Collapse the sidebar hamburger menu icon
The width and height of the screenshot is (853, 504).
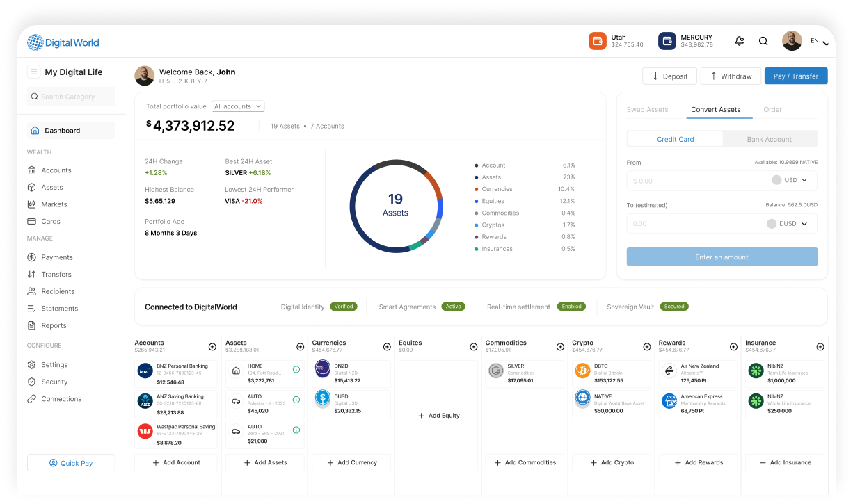pos(33,72)
